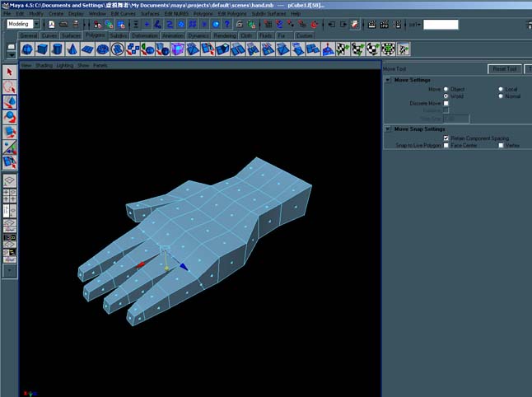Create a polygon cylinder from the shelf

[x=57, y=49]
